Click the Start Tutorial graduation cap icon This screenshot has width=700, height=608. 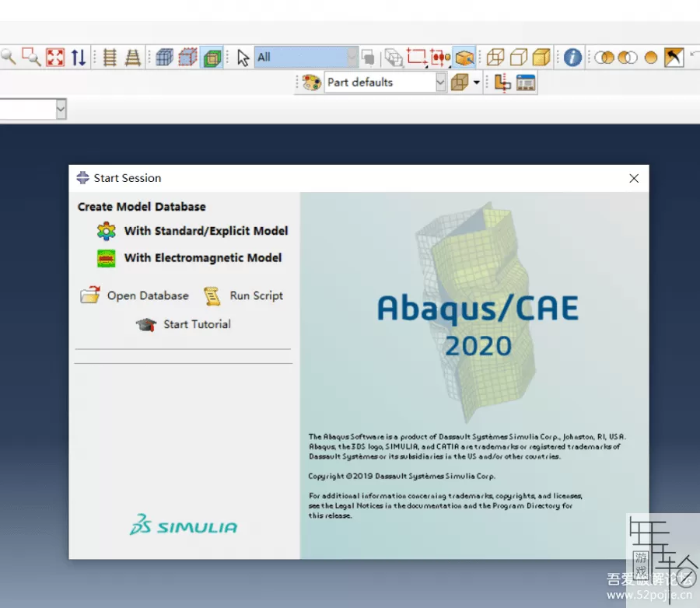[x=146, y=324]
